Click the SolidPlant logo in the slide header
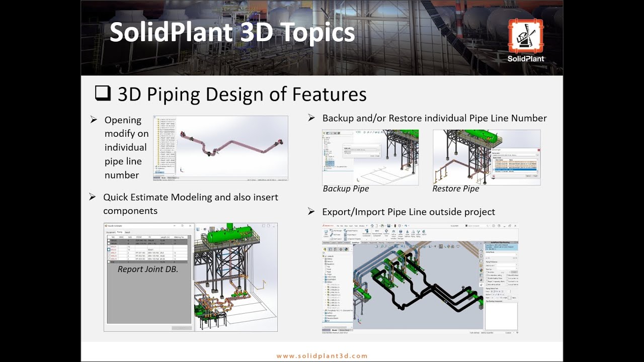Image resolution: width=644 pixels, height=362 pixels. pos(526,40)
